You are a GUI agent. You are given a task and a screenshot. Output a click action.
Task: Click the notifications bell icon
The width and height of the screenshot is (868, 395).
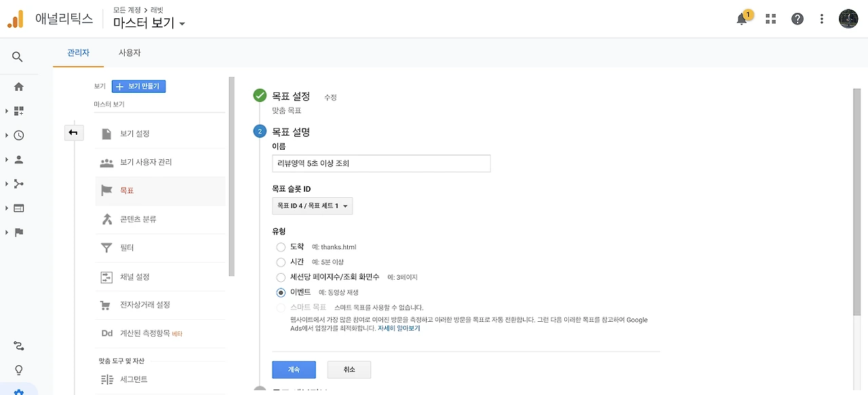pos(742,19)
